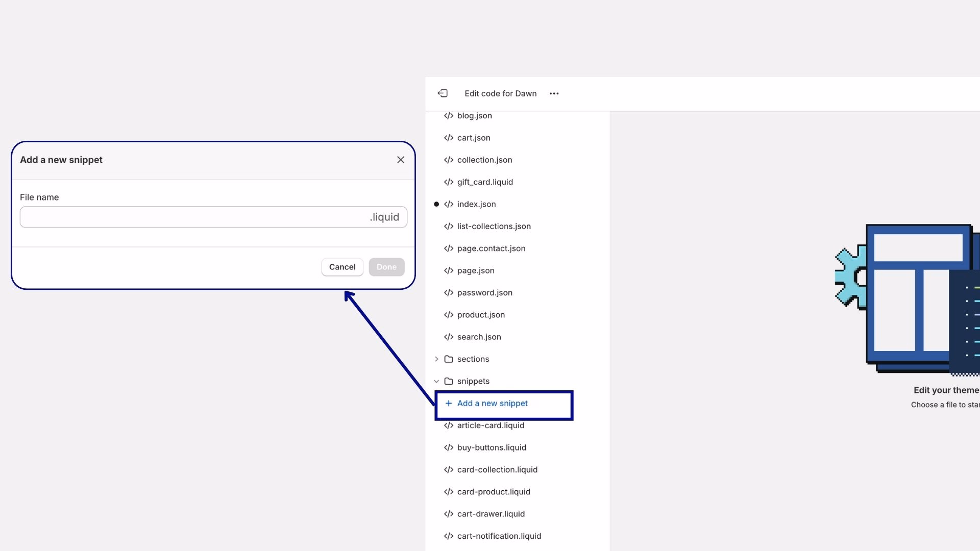
Task: Click Edit code for Dawn title
Action: coord(500,93)
